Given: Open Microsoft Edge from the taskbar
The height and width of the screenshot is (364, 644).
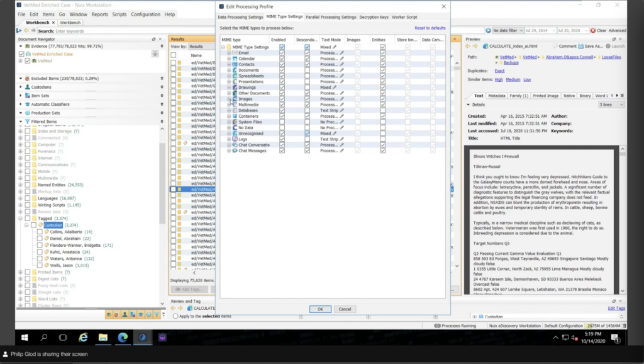Looking at the screenshot, I should coord(123,338).
